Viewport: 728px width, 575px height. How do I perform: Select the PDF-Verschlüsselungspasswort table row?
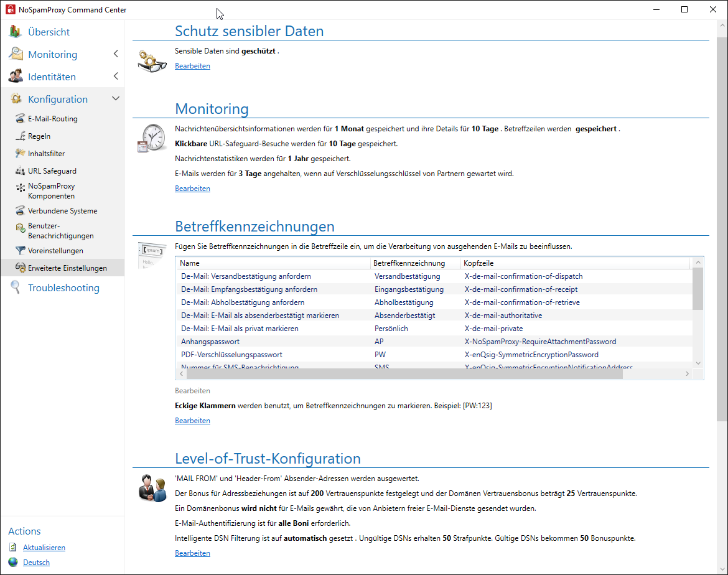pyautogui.click(x=434, y=354)
